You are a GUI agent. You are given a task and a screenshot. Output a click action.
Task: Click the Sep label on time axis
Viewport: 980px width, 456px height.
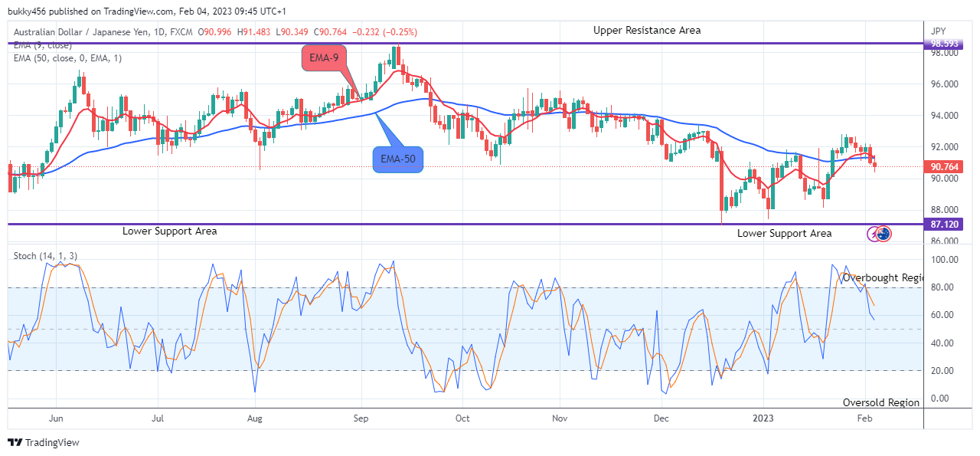click(x=361, y=419)
